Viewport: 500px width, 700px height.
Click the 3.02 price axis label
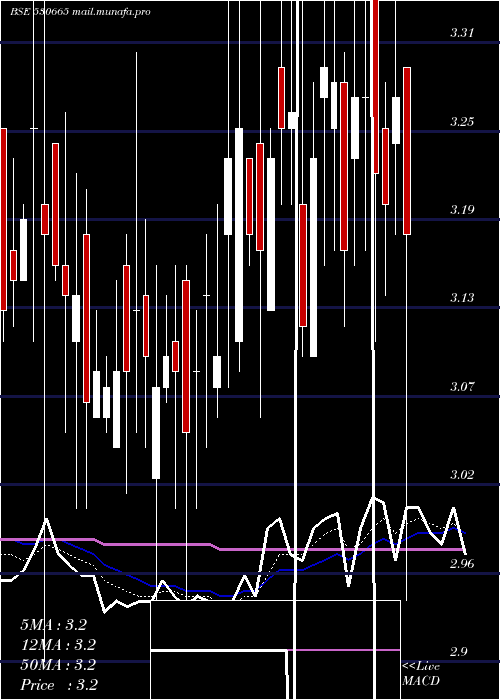point(462,475)
